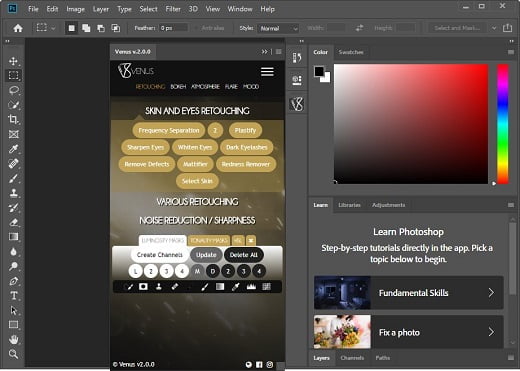Click the Create Channels button
520x371 pixels.
(x=160, y=255)
